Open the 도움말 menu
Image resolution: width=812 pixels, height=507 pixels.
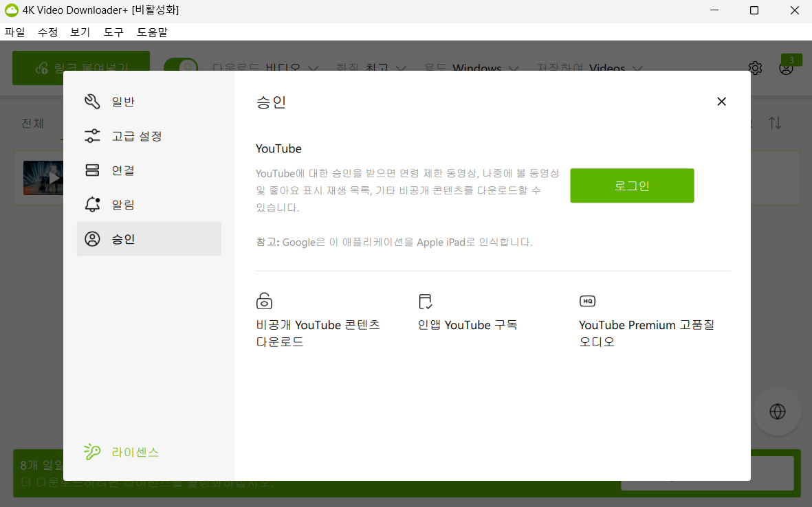[x=152, y=32]
